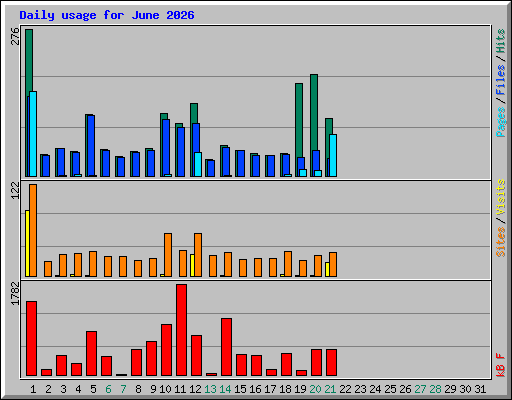
Task: Click day number 12 on the x-axis
Action: (x=195, y=389)
